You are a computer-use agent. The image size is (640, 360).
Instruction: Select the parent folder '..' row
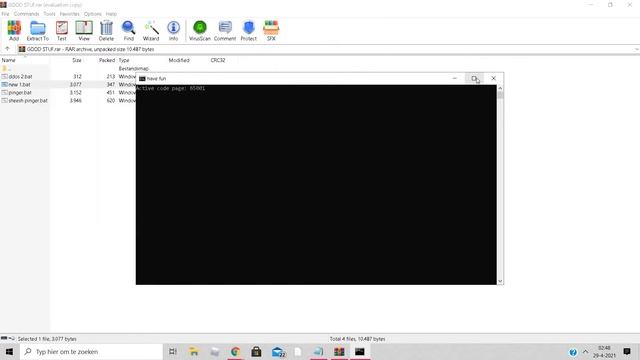point(6,69)
